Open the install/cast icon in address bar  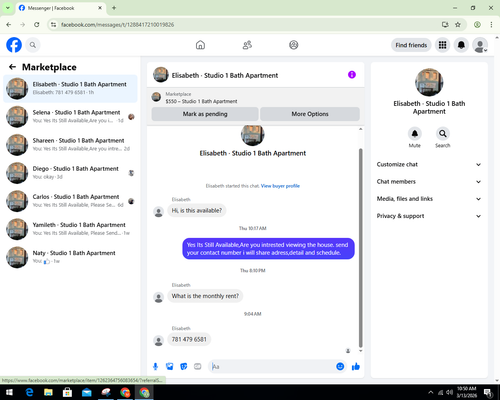[x=445, y=25]
